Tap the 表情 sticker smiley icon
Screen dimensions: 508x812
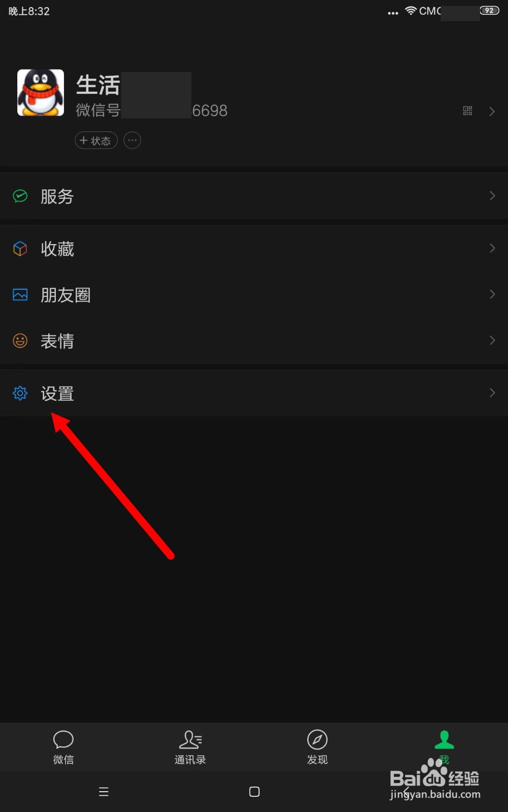(20, 341)
